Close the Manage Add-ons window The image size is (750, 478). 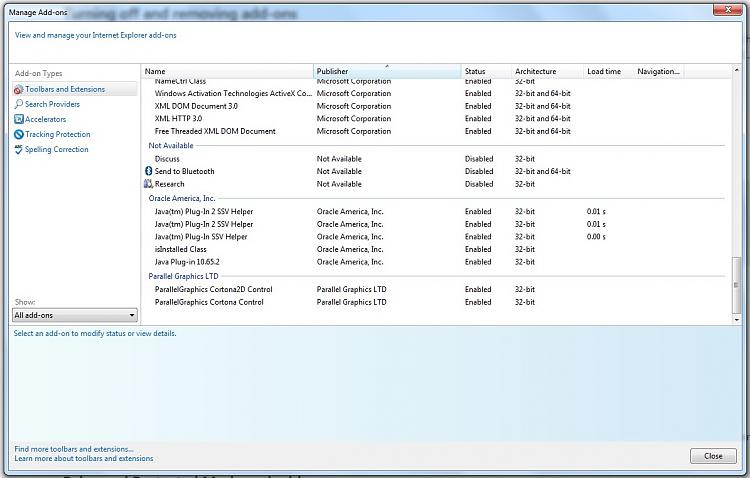(728, 9)
